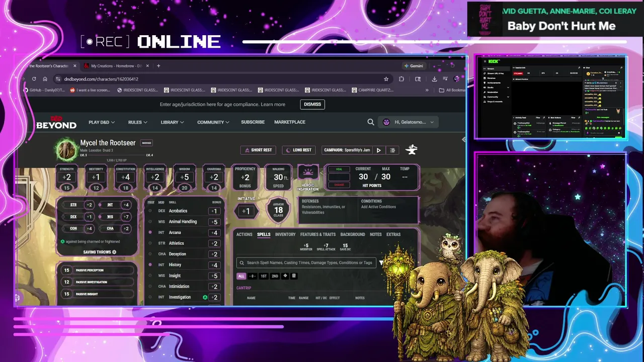This screenshot has height=362, width=644.
Task: Open the MARKETPLACE link
Action: click(x=290, y=122)
